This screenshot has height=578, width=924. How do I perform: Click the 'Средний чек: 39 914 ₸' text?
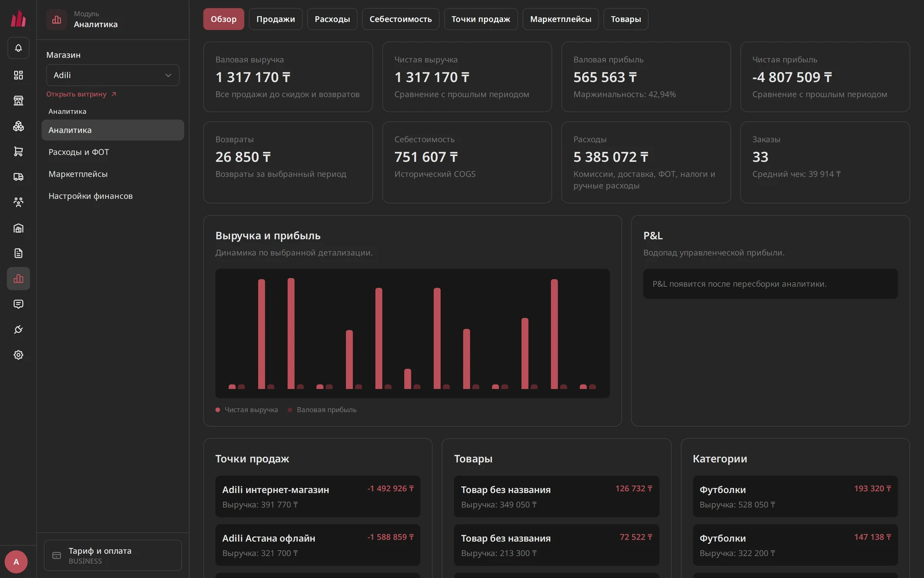pyautogui.click(x=796, y=174)
